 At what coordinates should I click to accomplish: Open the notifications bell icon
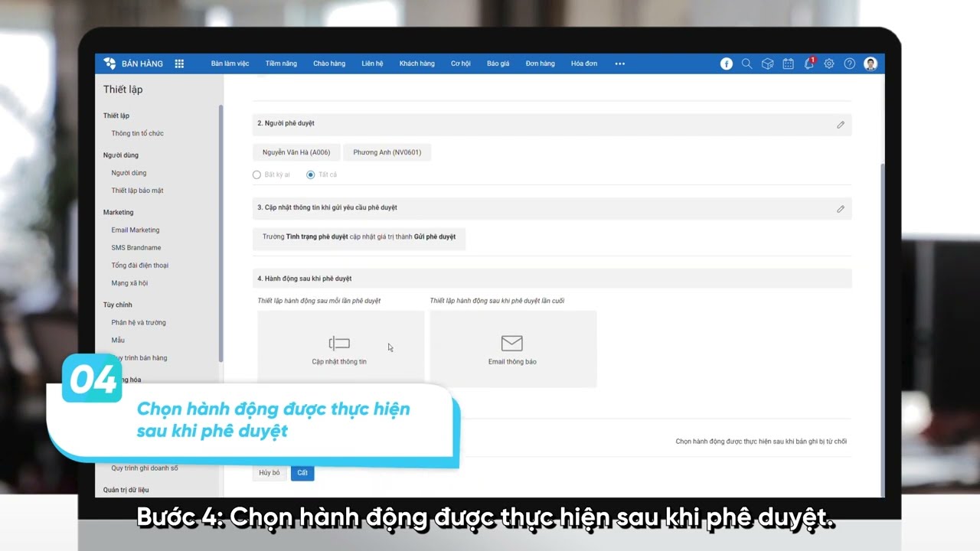[x=809, y=64]
